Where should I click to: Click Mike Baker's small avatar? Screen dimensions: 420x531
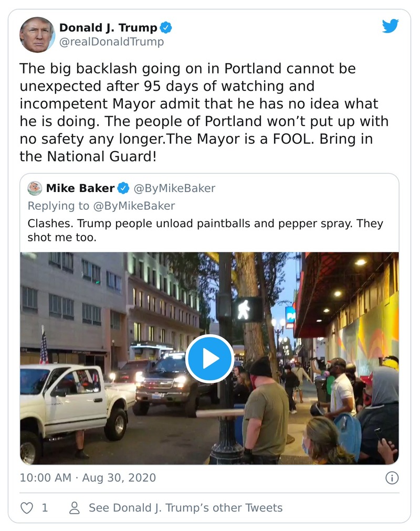[35, 188]
